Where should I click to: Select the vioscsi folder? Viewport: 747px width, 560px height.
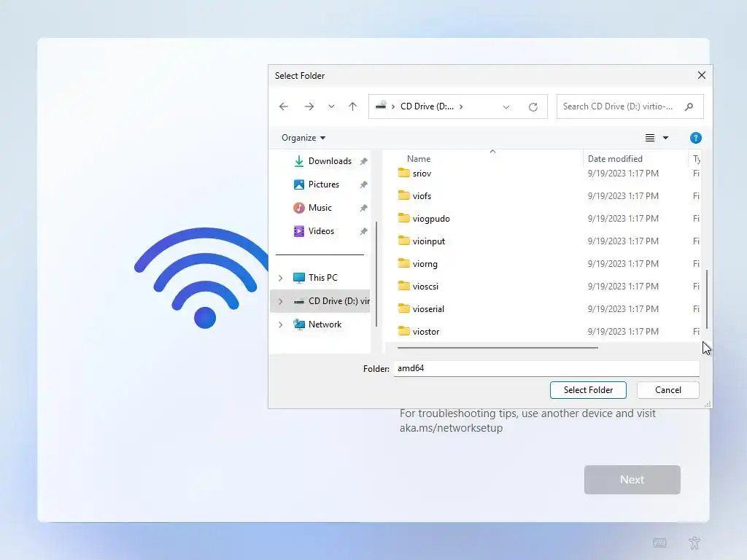[425, 286]
